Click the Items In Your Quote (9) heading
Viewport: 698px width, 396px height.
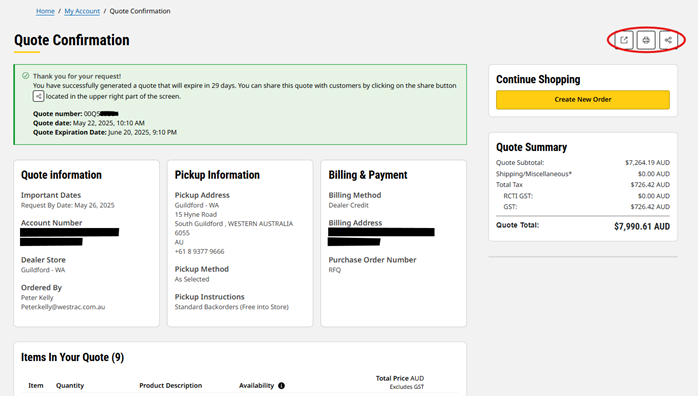pos(72,357)
